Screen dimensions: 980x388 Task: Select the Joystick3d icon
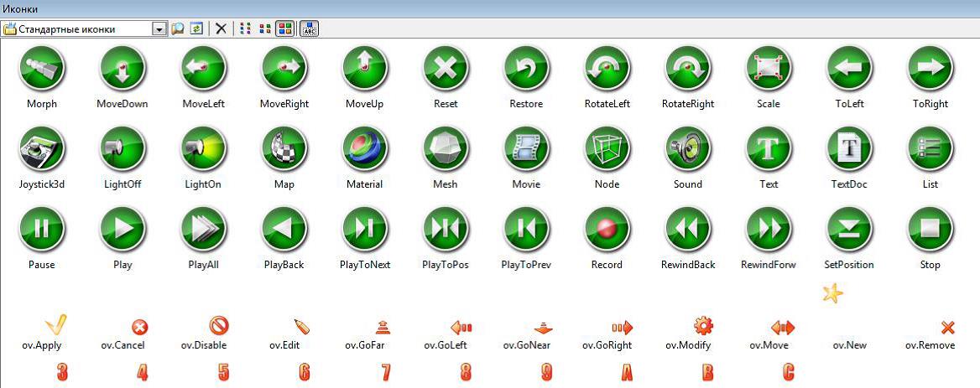click(42, 149)
